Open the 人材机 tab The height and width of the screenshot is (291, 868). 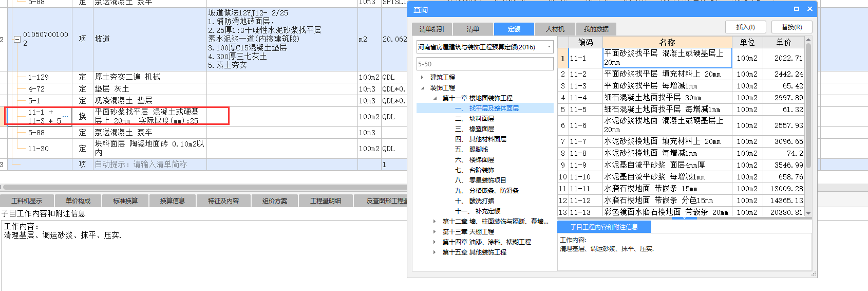(555, 29)
